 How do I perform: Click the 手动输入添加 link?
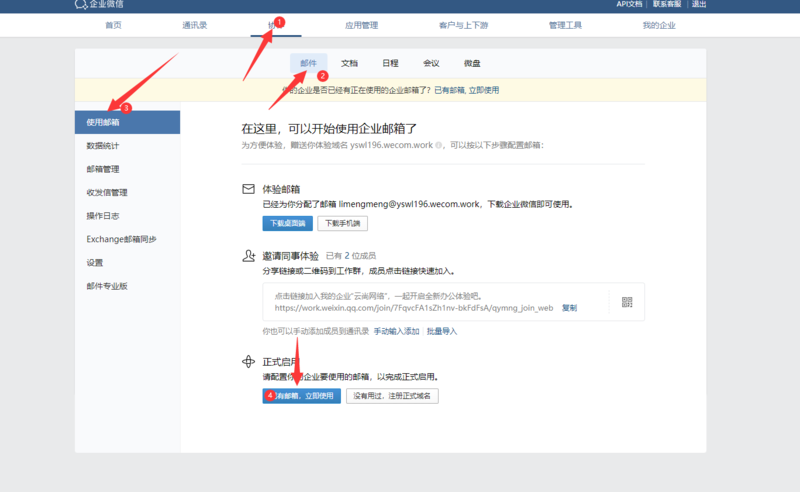pyautogui.click(x=396, y=332)
